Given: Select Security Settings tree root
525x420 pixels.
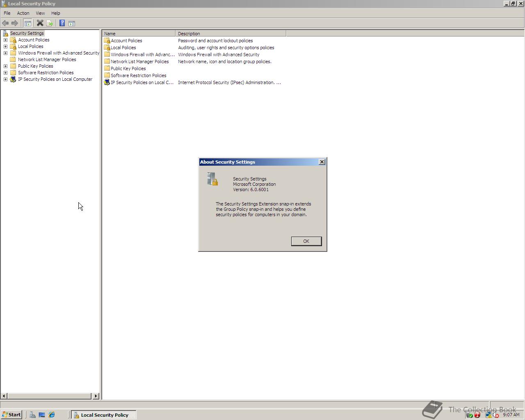Looking at the screenshot, I should pyautogui.click(x=27, y=33).
